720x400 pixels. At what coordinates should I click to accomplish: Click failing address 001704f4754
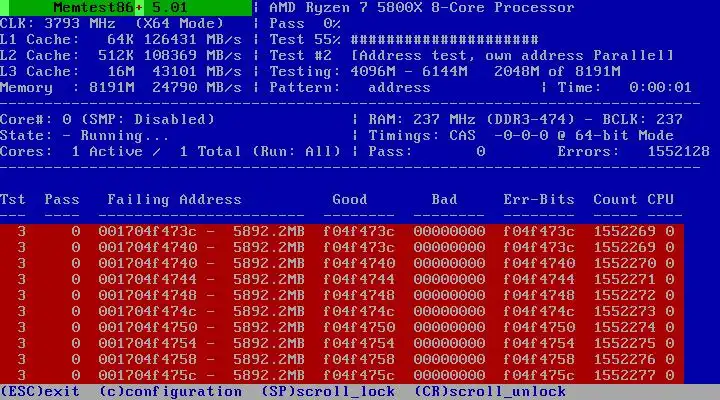(147, 344)
